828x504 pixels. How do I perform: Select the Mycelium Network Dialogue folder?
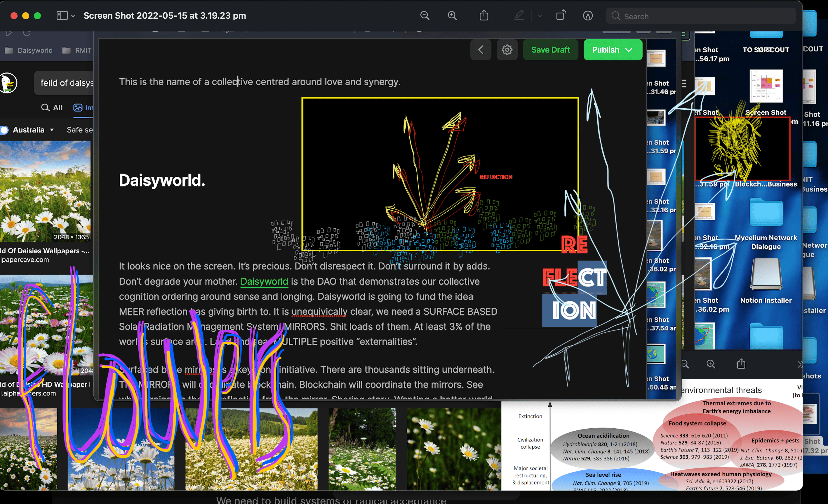coord(766,212)
